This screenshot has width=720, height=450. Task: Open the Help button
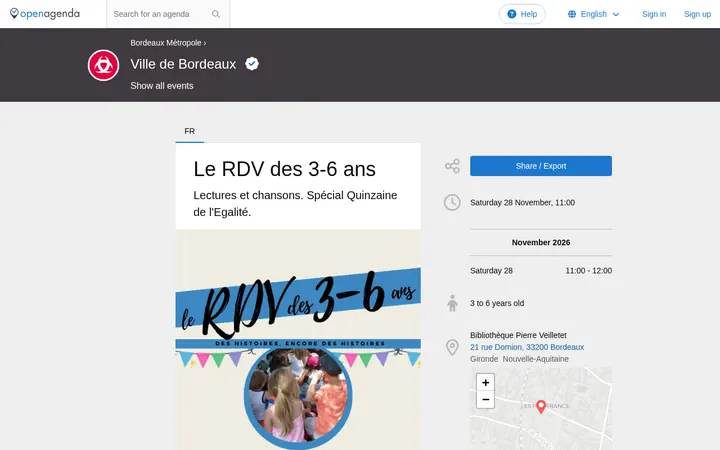[522, 14]
